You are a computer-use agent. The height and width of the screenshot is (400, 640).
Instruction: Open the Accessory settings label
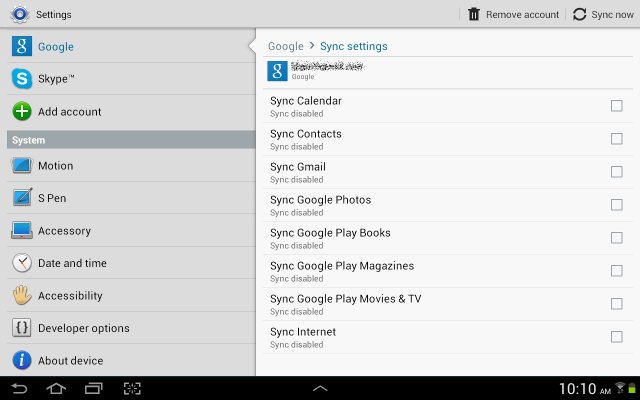coord(64,231)
